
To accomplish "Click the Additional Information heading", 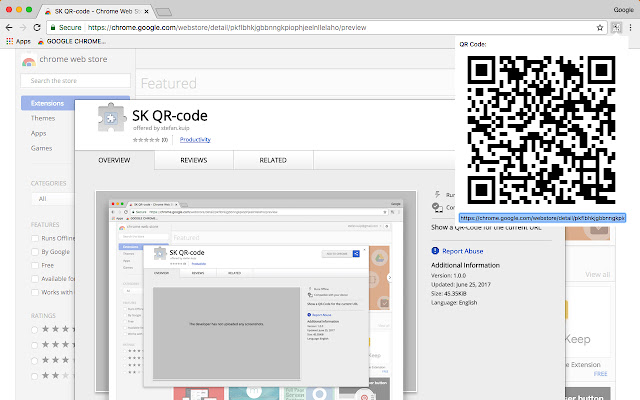I will point(465,265).
